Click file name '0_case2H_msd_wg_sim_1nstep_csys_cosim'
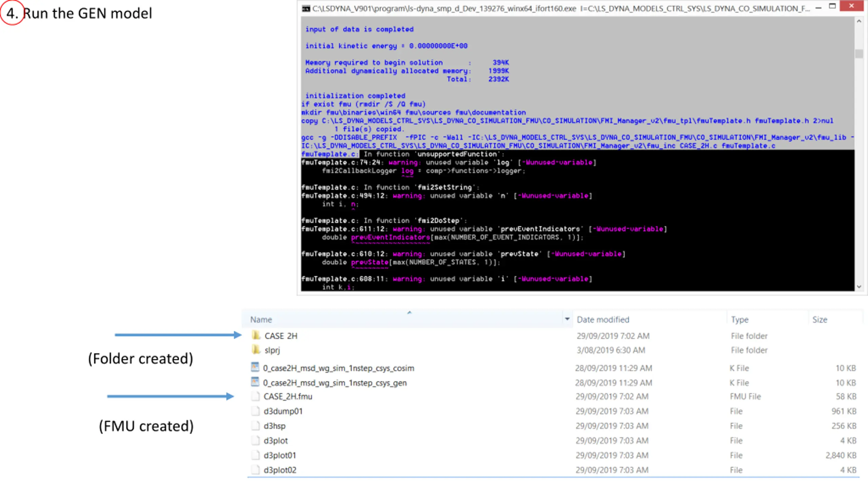This screenshot has width=868, height=488. tap(338, 368)
